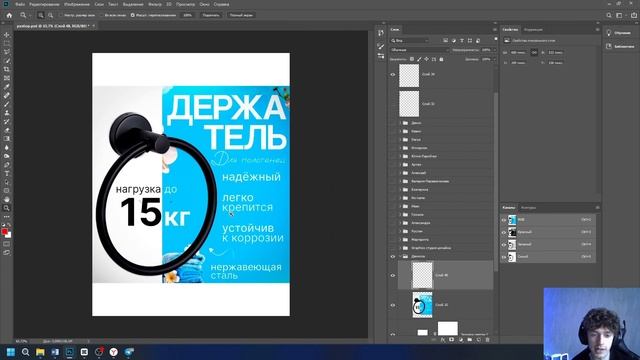Viewport: 640px width, 360px height.
Task: Click the 'Полный экран' button
Action: (241, 15)
